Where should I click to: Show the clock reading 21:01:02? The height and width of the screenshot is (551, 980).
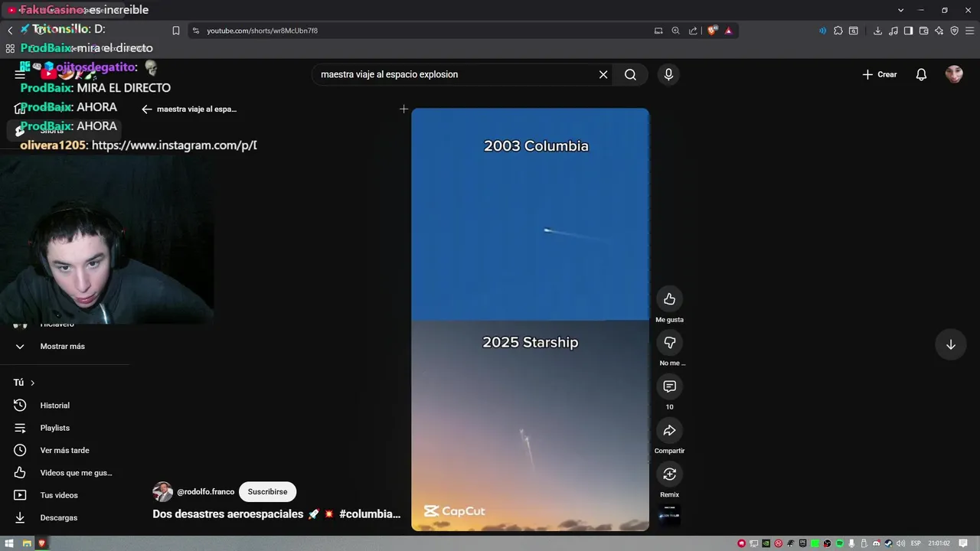click(x=939, y=543)
